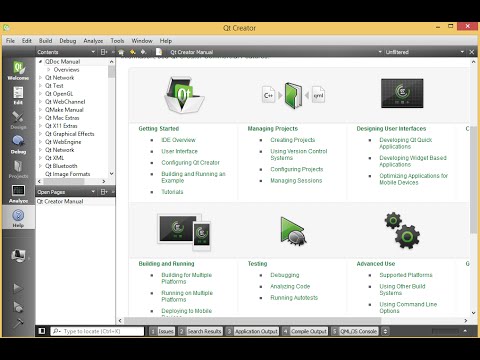Click the document icon beside Qt Creator Manual
Viewport: 480px width, 360px height.
click(x=159, y=52)
